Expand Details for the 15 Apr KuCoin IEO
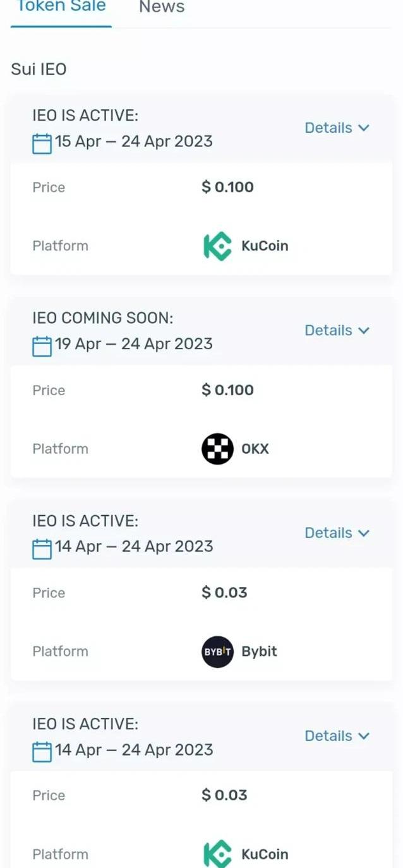Viewport: 403px width, 868px height. tap(337, 128)
